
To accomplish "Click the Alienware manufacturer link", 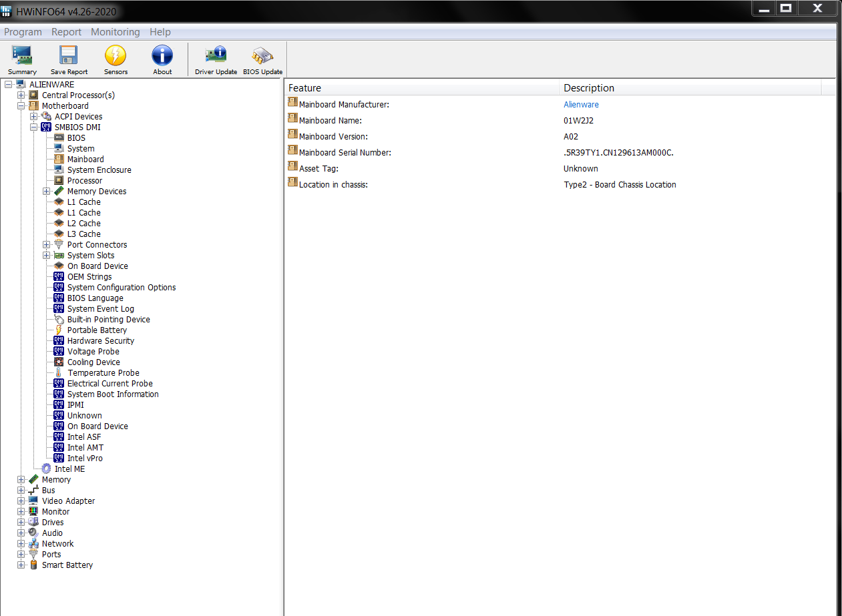I will pyautogui.click(x=581, y=105).
